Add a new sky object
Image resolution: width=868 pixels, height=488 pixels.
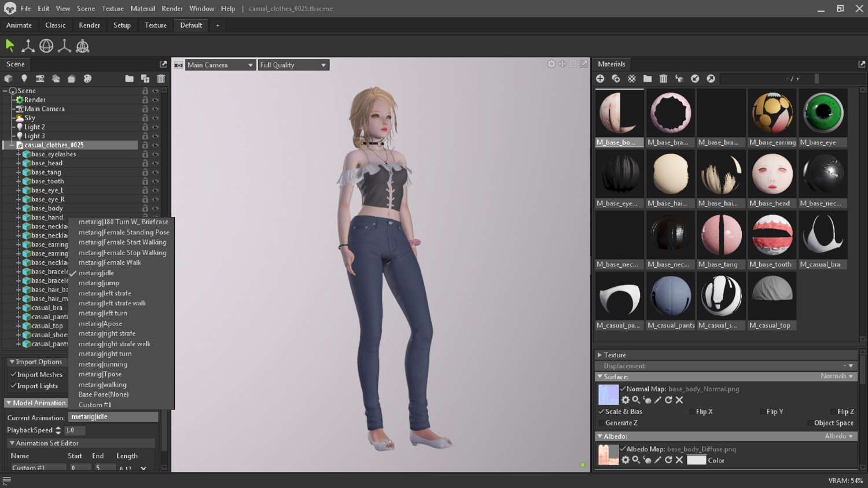click(56, 79)
